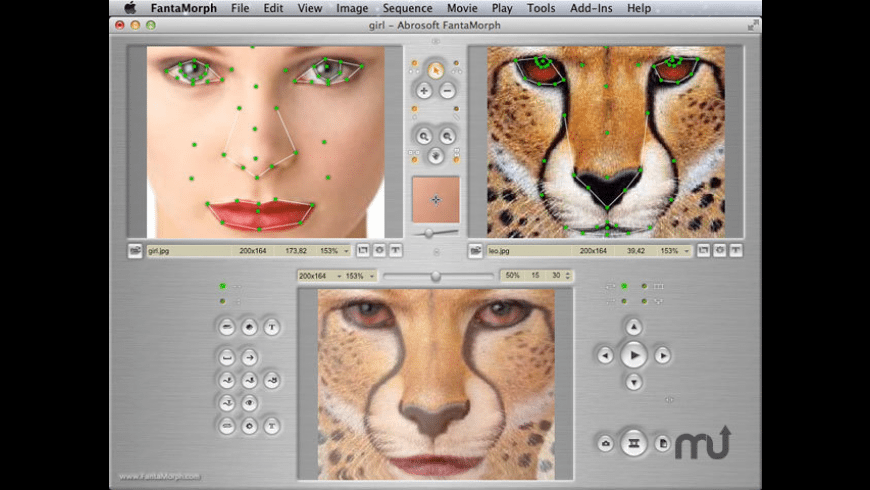The height and width of the screenshot is (490, 870).
Task: Choose the delete key dot minus tool
Action: pos(447,90)
